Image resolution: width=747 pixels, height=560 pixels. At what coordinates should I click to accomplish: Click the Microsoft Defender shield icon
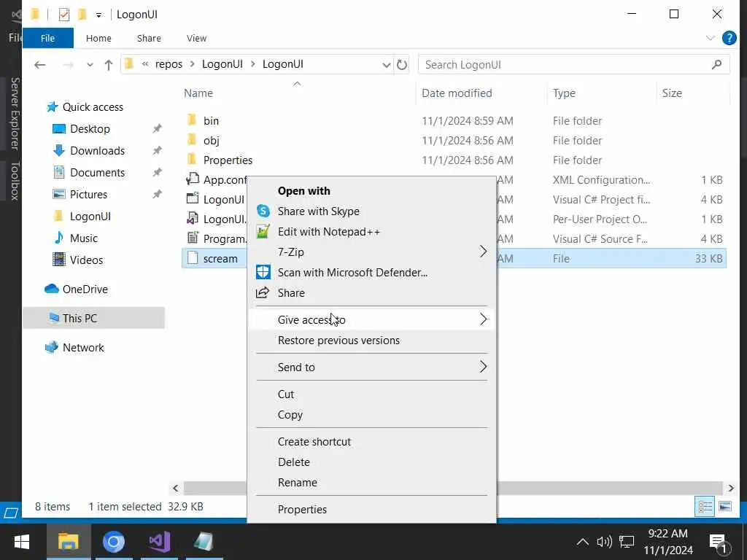coord(263,273)
